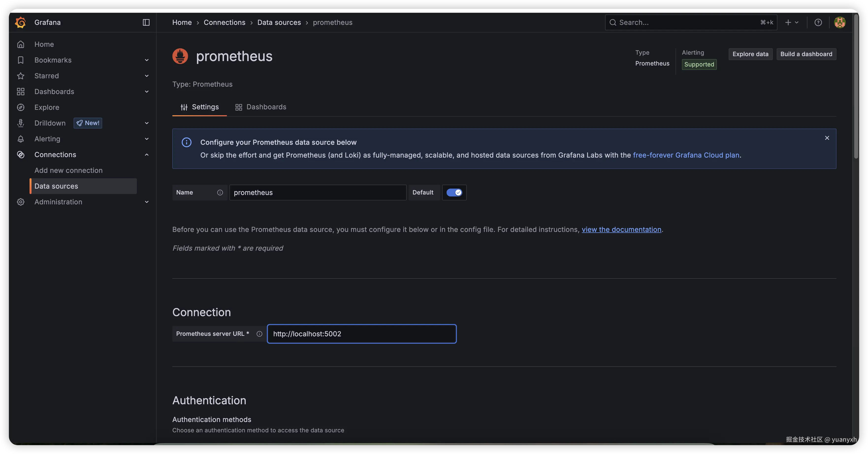868x454 pixels.
Task: Click the Prometheus flame icon in header
Action: click(x=180, y=56)
